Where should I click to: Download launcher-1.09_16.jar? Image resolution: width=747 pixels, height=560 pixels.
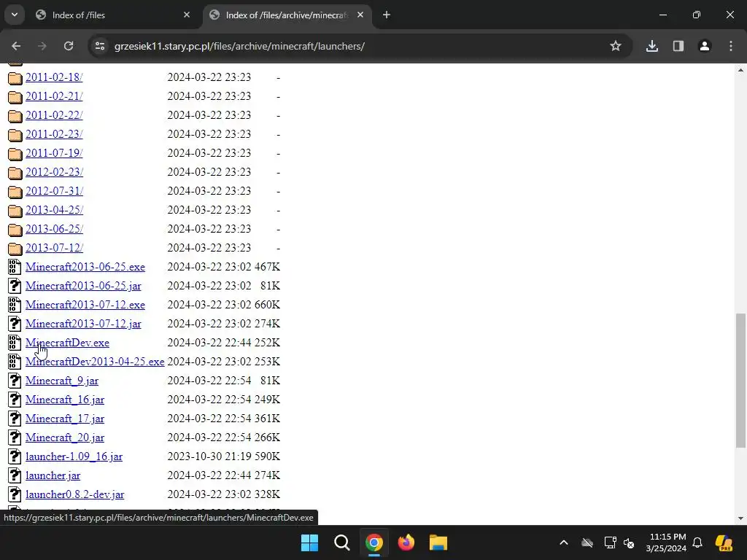(x=74, y=456)
